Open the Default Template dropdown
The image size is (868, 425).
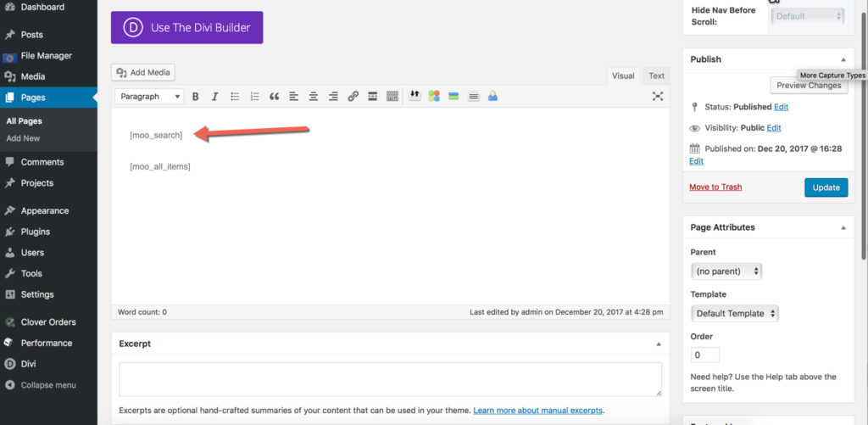[735, 314]
